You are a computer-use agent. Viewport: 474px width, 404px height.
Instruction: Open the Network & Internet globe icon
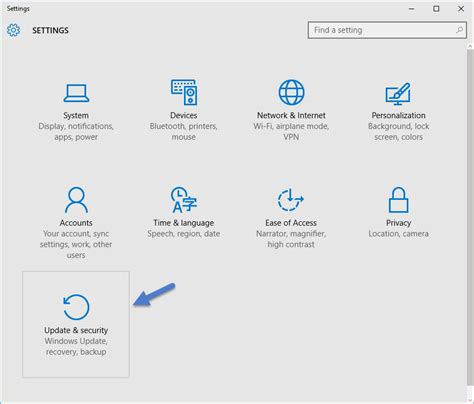(x=291, y=92)
